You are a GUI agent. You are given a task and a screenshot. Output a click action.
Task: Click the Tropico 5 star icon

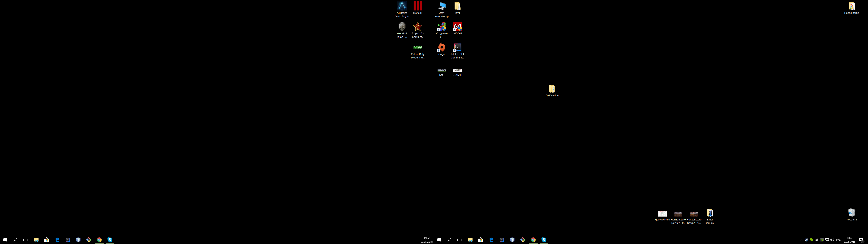(418, 27)
